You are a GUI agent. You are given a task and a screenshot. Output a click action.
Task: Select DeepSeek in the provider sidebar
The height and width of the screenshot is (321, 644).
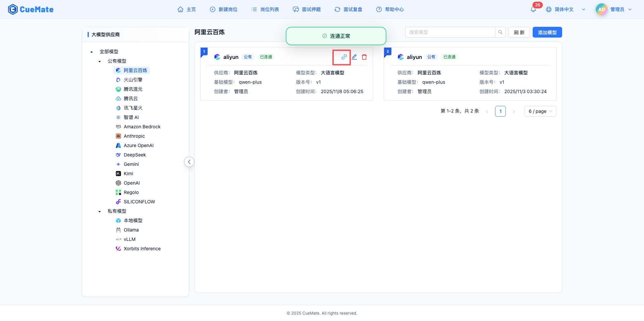pos(135,155)
